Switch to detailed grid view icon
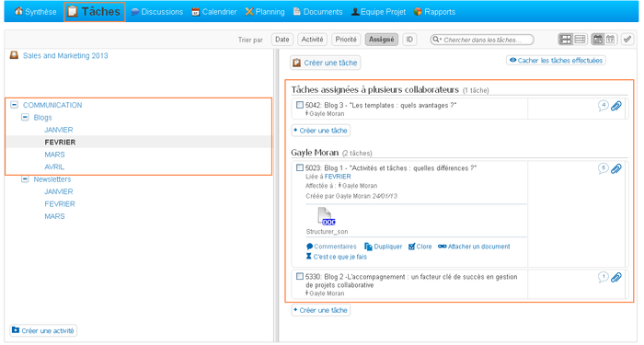This screenshot has height=345, width=644. pyautogui.click(x=566, y=40)
